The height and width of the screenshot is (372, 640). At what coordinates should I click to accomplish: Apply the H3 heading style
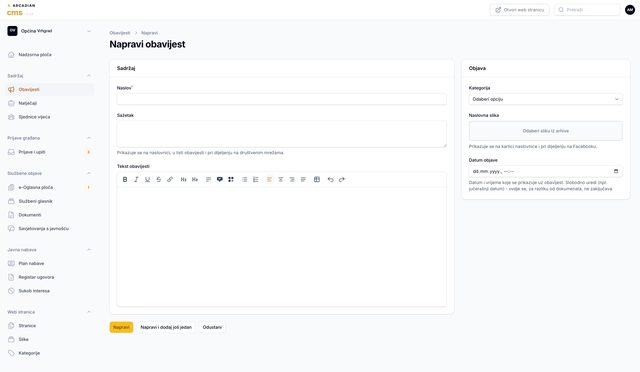coord(195,179)
